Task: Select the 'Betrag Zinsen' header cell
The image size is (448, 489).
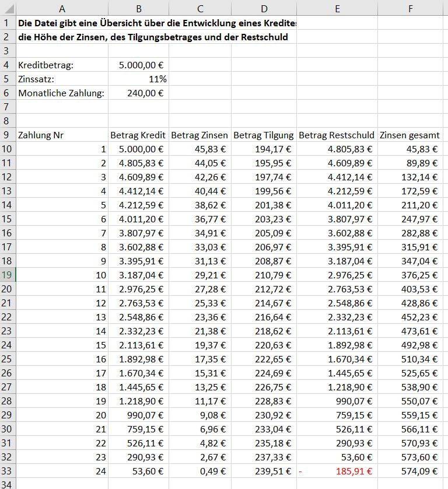Action: click(x=200, y=135)
